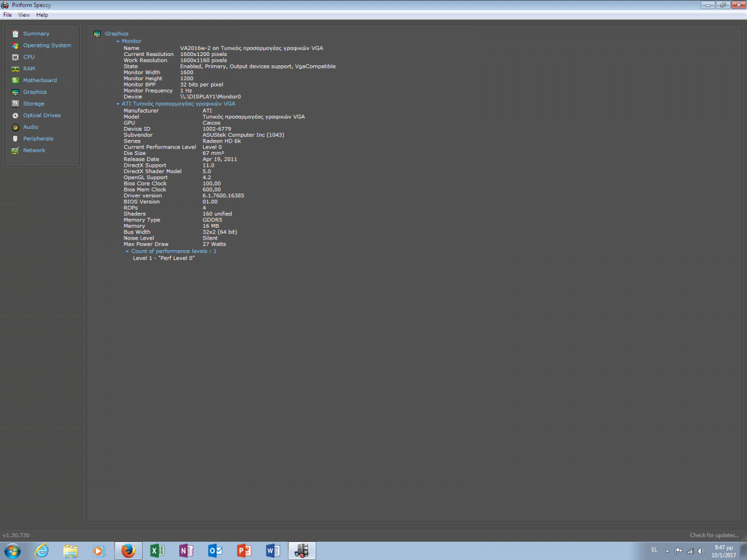The width and height of the screenshot is (747, 560).
Task: Click the Driver version 6.1.7600.16385 value
Action: pos(223,195)
